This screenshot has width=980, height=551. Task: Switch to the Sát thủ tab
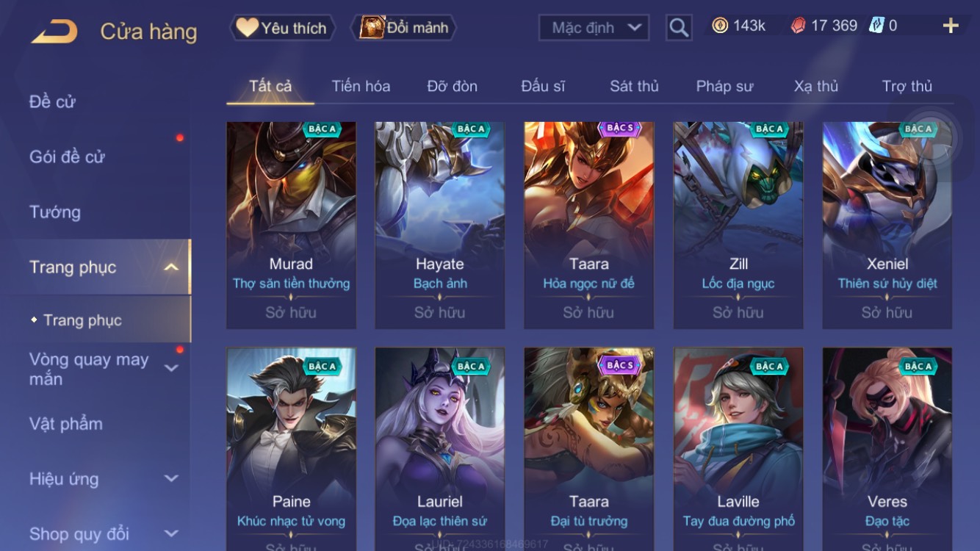(634, 86)
